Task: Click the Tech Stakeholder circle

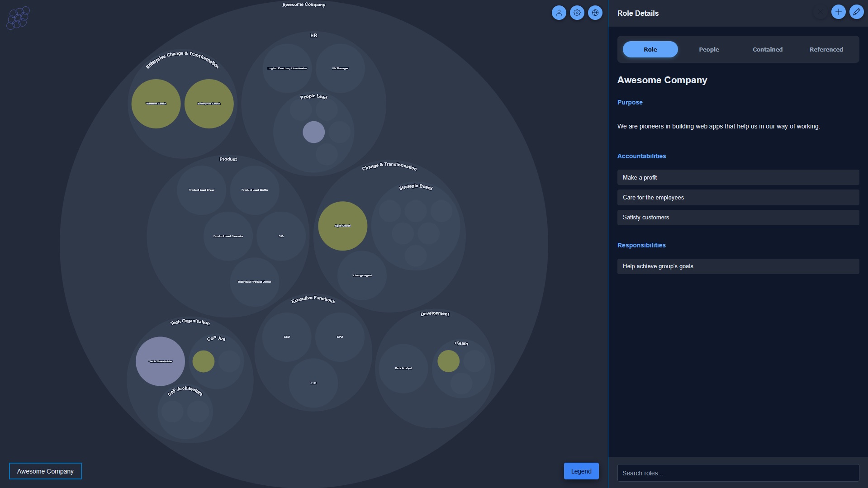Action: 160,361
